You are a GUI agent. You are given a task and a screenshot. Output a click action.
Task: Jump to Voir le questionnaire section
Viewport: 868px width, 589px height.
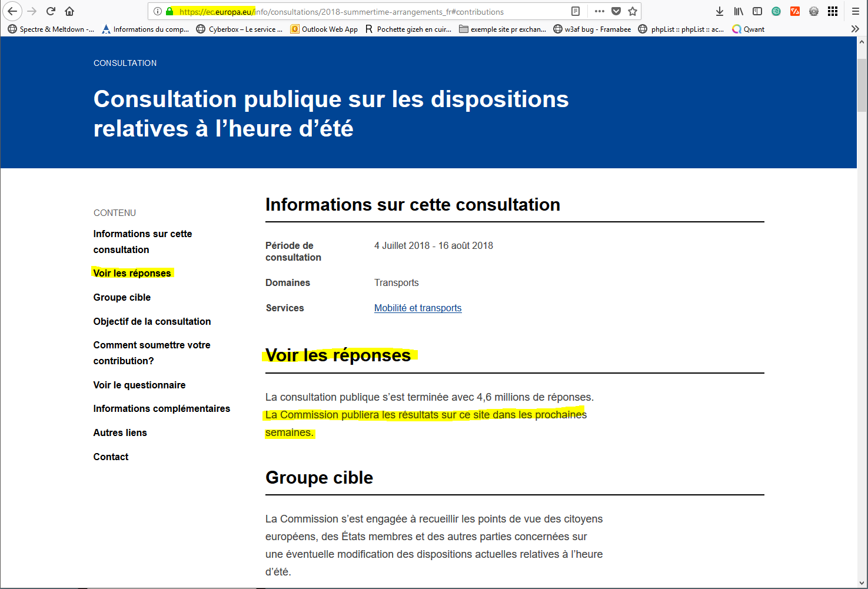(x=139, y=385)
